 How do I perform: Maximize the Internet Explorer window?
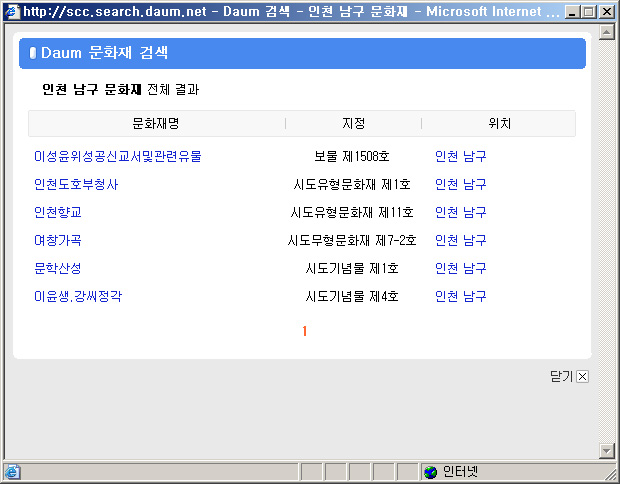pyautogui.click(x=588, y=12)
